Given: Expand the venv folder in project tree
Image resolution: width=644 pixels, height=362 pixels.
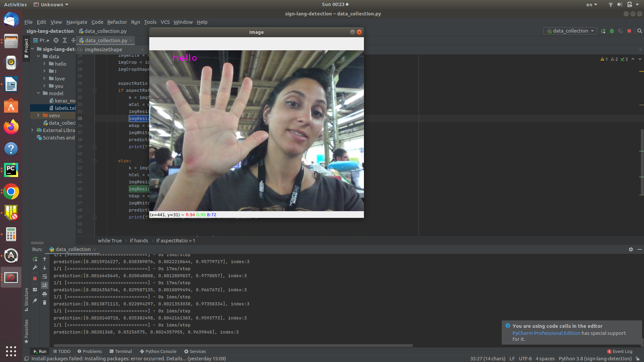Looking at the screenshot, I should tap(38, 115).
